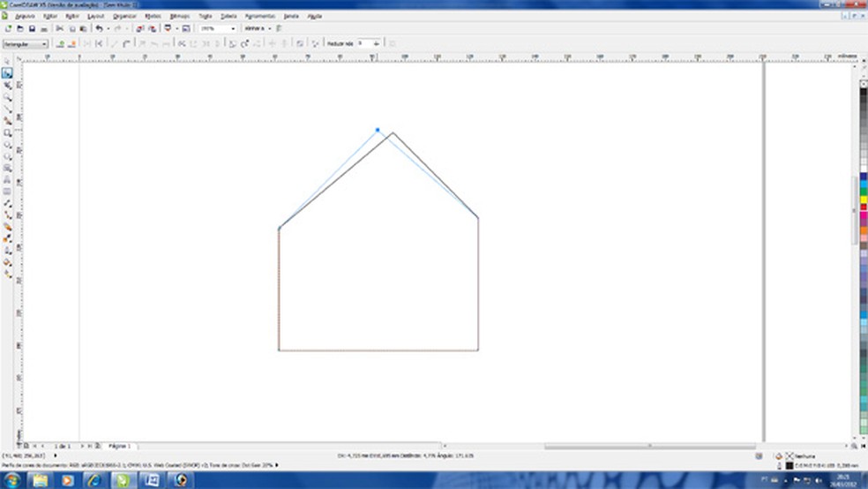Screen dimensions: 868x489
Task: Select the Freehand tool in toolbox
Action: [x=7, y=109]
